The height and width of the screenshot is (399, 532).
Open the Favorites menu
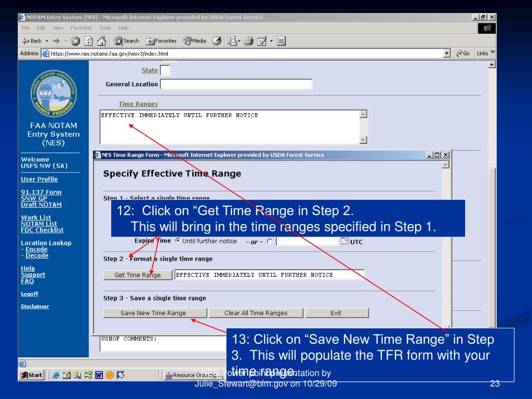tap(81, 28)
